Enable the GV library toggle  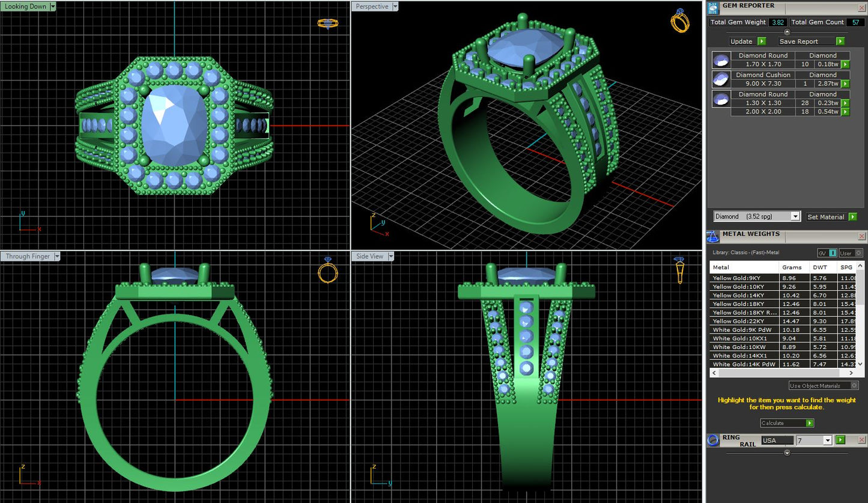pyautogui.click(x=828, y=253)
